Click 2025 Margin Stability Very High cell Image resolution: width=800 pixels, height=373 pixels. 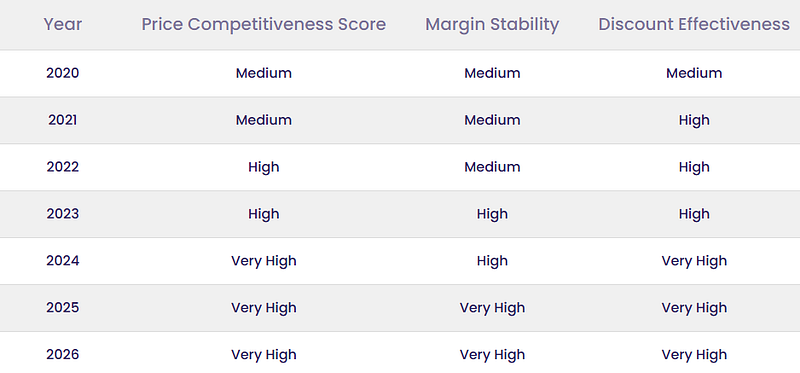click(492, 308)
